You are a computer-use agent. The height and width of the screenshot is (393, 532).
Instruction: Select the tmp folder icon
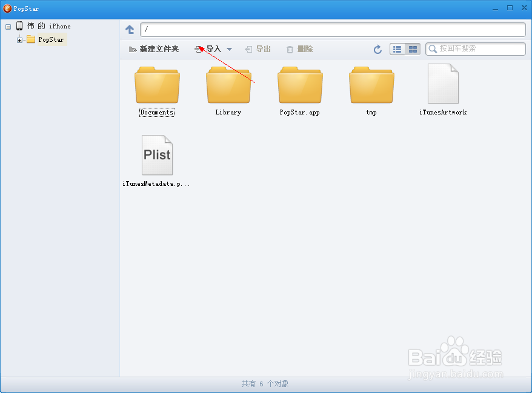[x=372, y=85]
